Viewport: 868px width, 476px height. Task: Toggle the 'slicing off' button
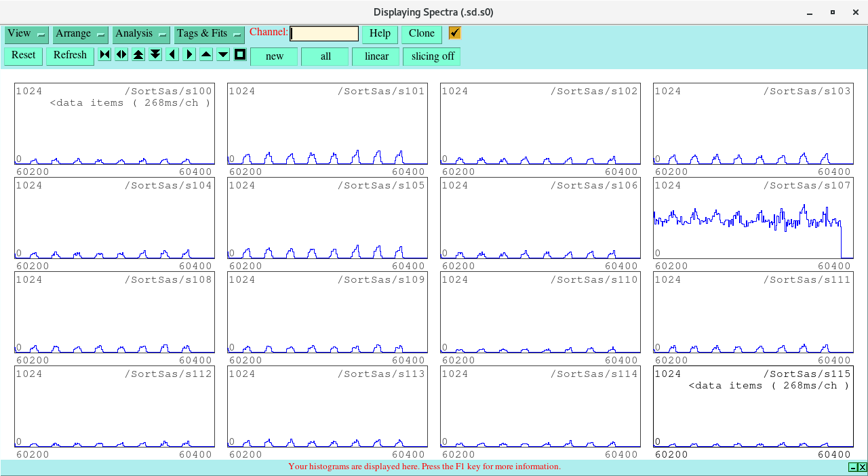coord(432,56)
